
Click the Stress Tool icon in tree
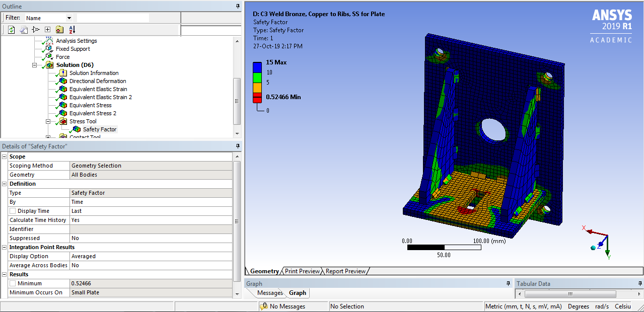coord(63,121)
